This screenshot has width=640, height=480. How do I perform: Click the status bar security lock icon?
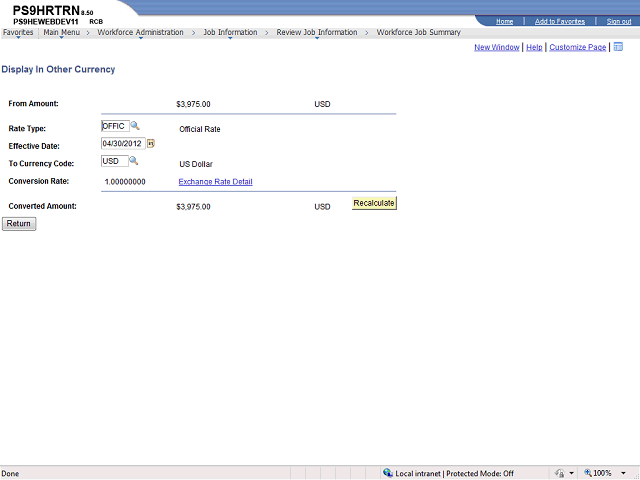pos(560,473)
